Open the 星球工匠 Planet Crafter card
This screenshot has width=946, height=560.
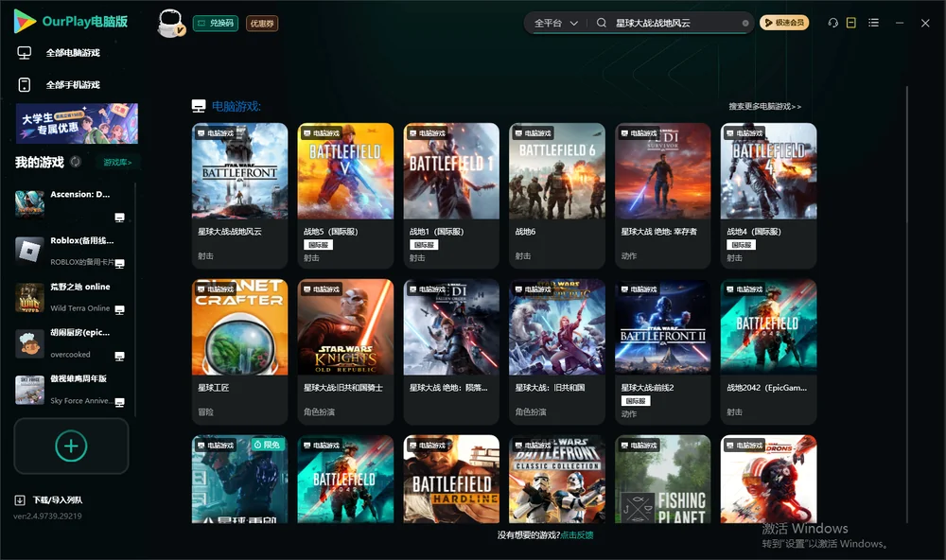pyautogui.click(x=239, y=352)
